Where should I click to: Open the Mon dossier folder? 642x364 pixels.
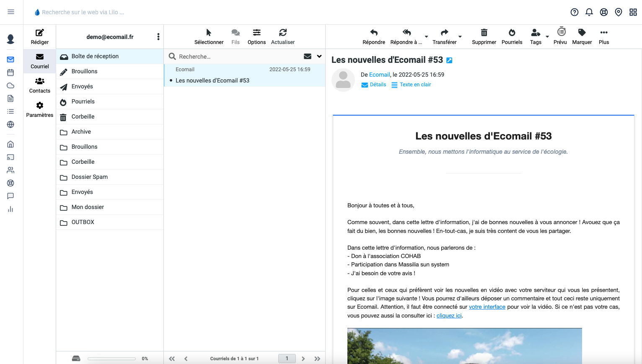click(x=110, y=207)
